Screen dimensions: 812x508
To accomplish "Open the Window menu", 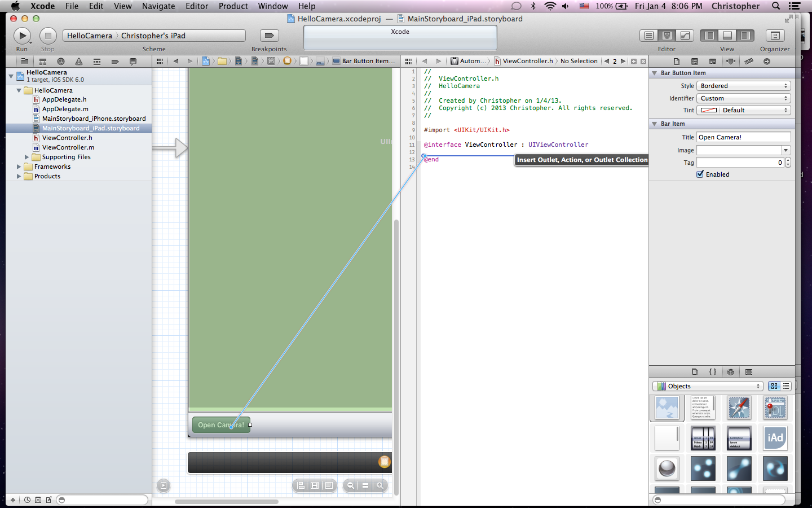I will click(x=273, y=6).
